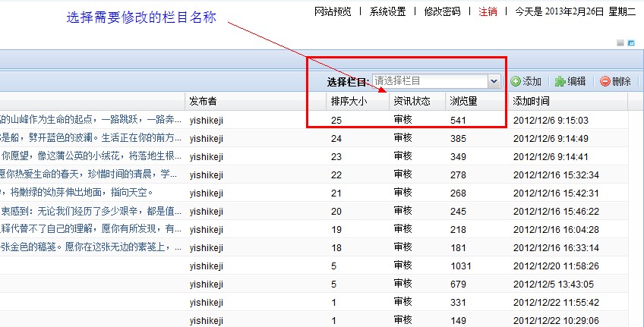Click the 修改密码 link

coord(442,11)
